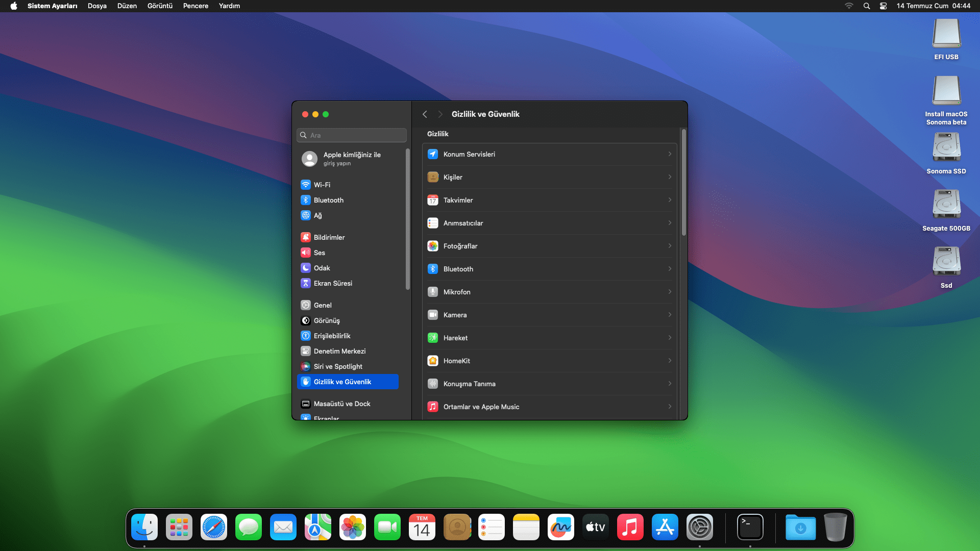Select Odak in the sidebar
This screenshot has height=551, width=980.
tap(322, 268)
